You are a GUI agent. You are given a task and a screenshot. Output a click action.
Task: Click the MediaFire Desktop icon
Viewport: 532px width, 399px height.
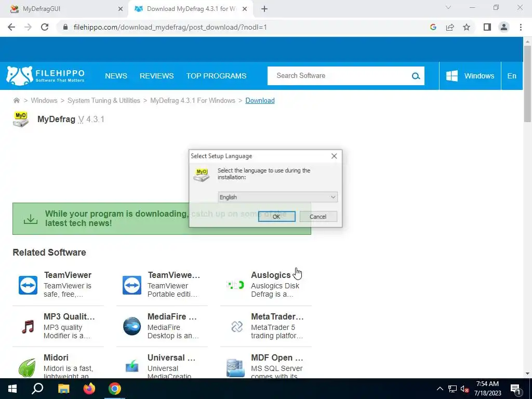(x=132, y=326)
